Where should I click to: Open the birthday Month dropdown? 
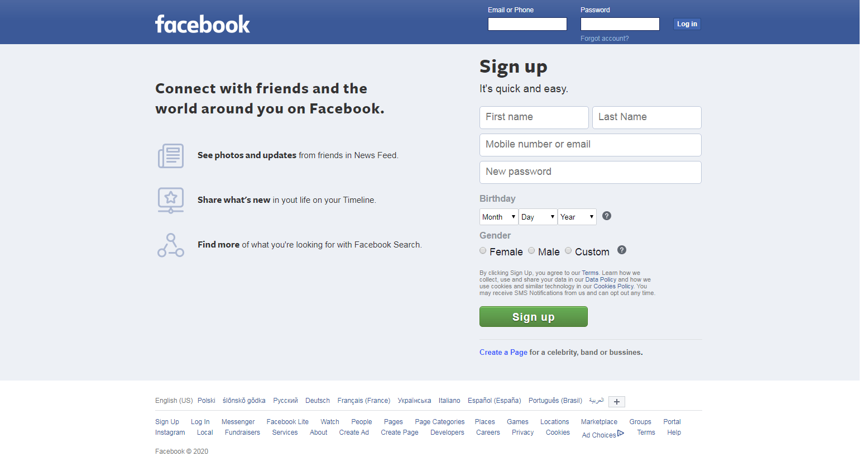tap(498, 216)
